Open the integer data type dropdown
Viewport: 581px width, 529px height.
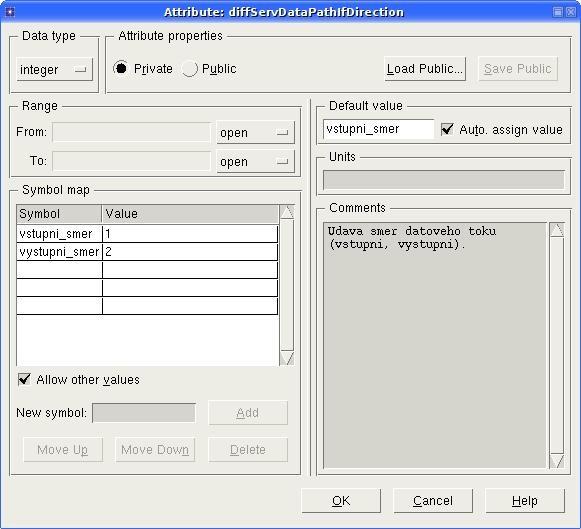[54, 69]
